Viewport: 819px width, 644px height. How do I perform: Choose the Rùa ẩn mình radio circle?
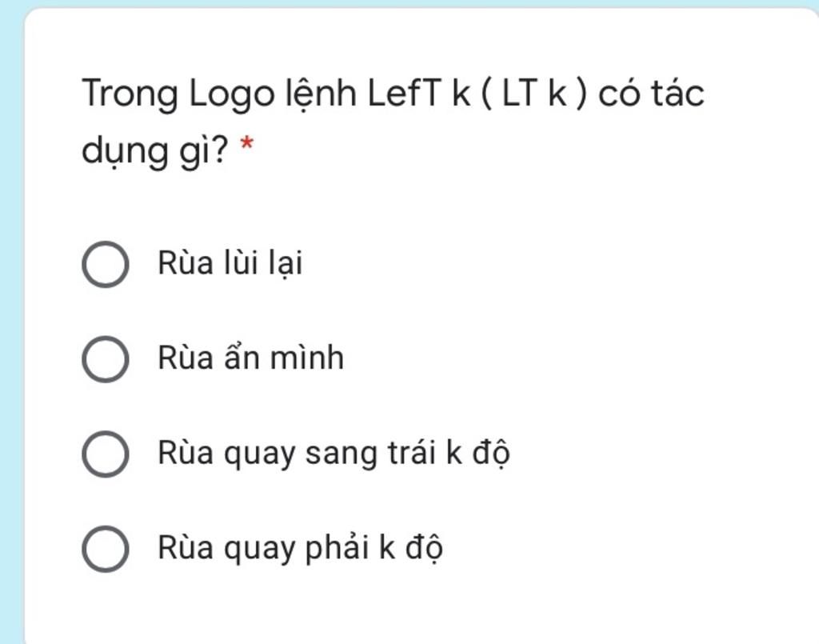(106, 359)
